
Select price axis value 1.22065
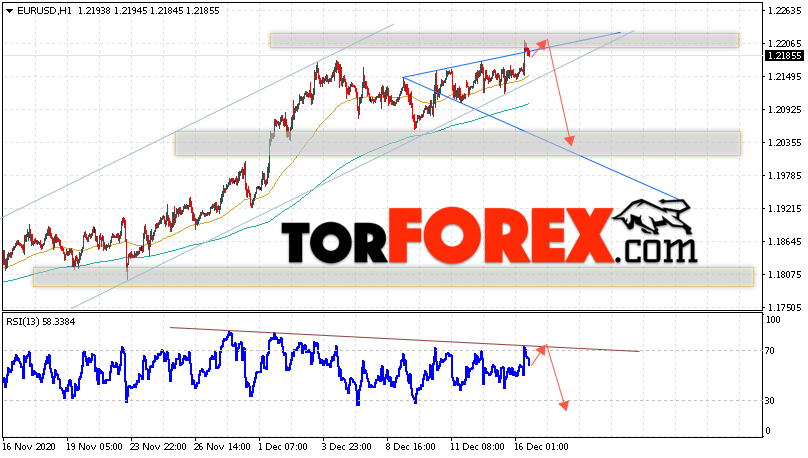pyautogui.click(x=784, y=44)
